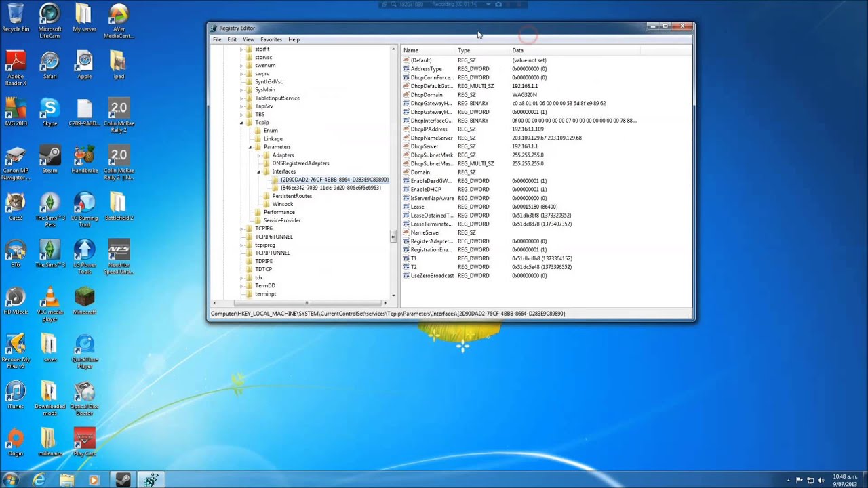Sort values by the Type column header

pos(482,50)
